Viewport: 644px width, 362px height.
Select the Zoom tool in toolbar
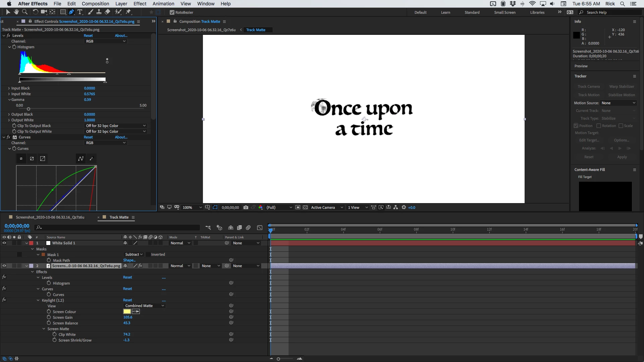24,12
